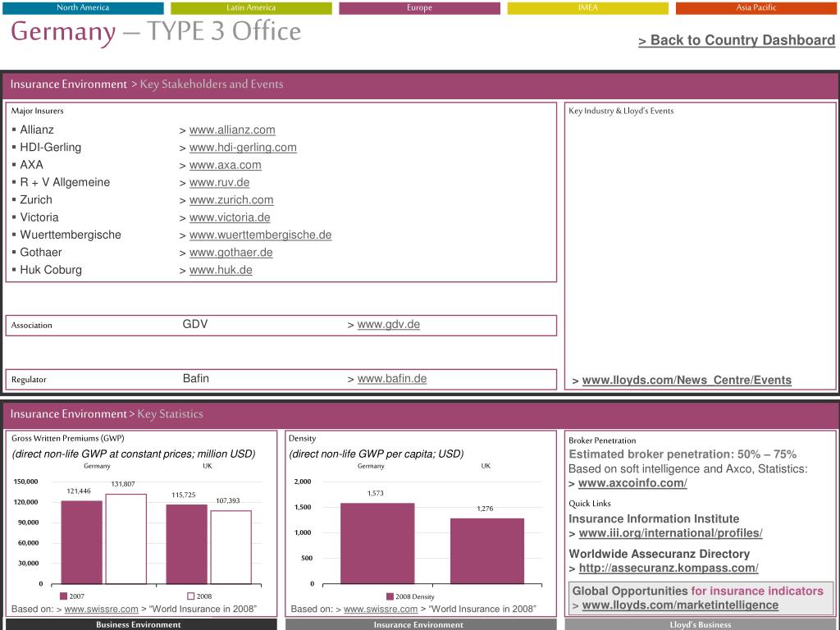Open association link www.gdv.de

pyautogui.click(x=388, y=324)
